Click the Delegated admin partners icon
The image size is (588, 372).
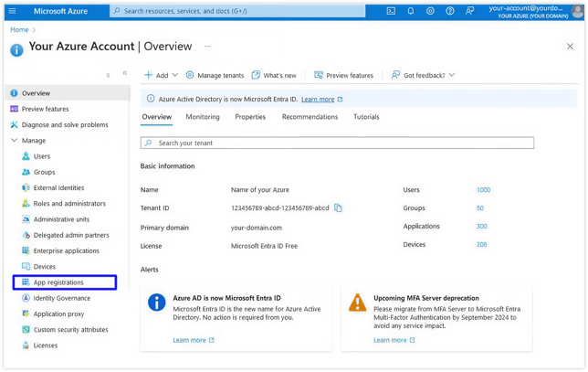(26, 235)
